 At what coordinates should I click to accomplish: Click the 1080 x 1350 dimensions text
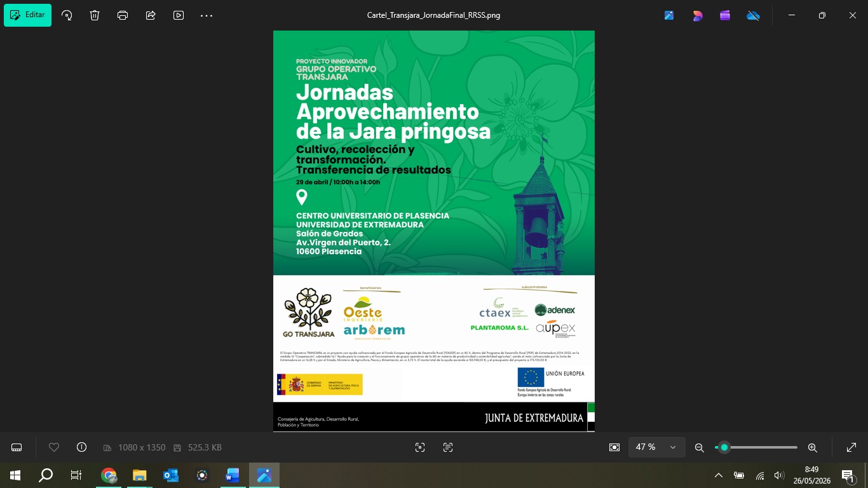click(x=142, y=447)
